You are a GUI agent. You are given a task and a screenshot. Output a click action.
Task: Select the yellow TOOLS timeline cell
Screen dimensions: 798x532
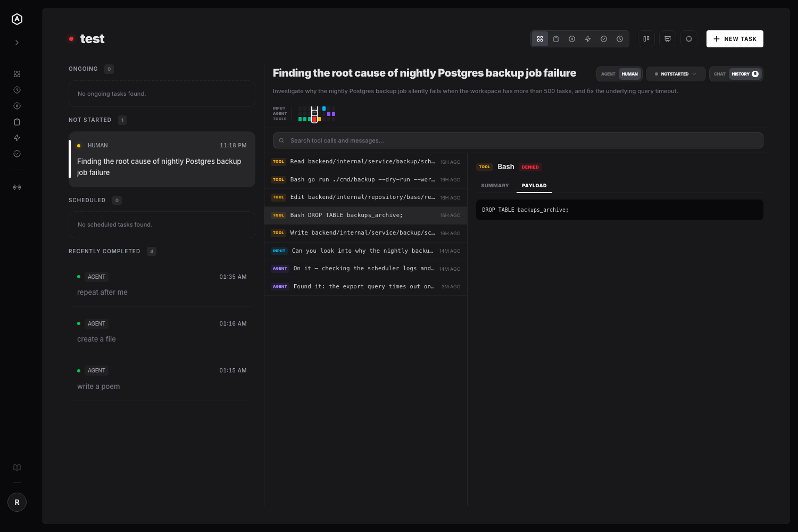[x=319, y=119]
